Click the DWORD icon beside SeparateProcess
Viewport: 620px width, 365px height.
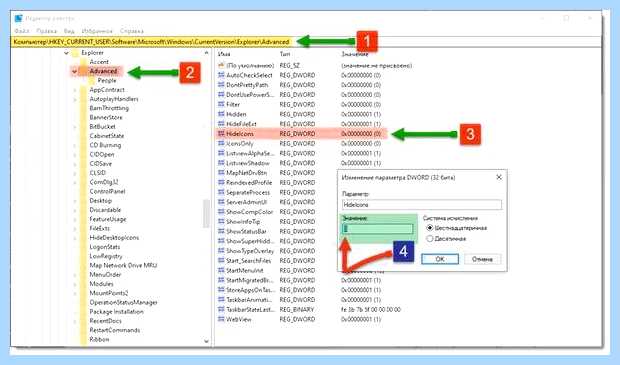pyautogui.click(x=221, y=192)
